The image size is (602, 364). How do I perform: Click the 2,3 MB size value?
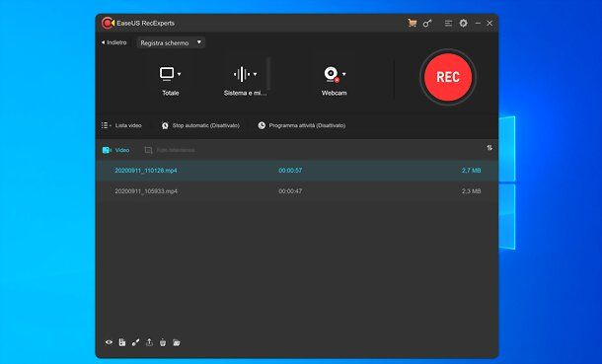pos(471,191)
